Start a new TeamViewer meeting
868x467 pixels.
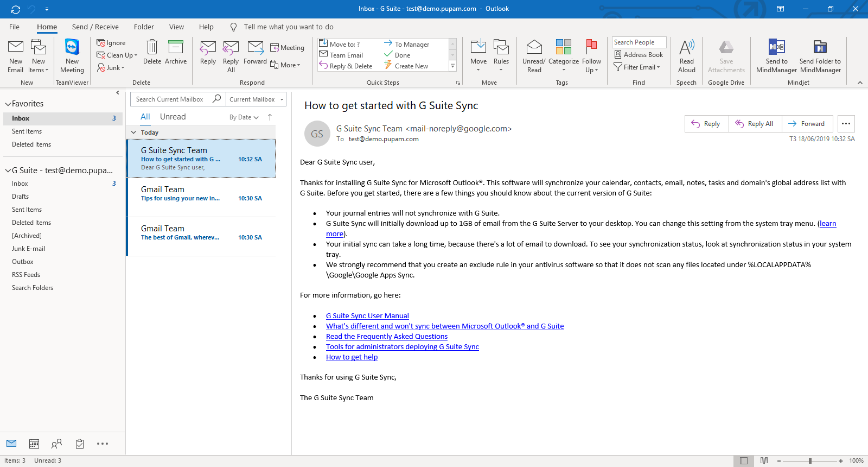72,56
